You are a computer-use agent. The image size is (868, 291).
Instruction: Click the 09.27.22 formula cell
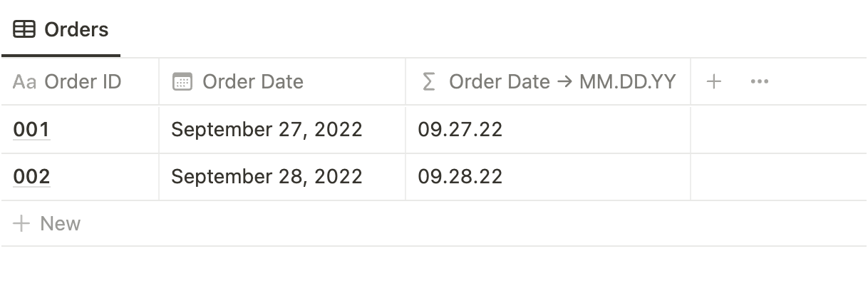coord(460,130)
